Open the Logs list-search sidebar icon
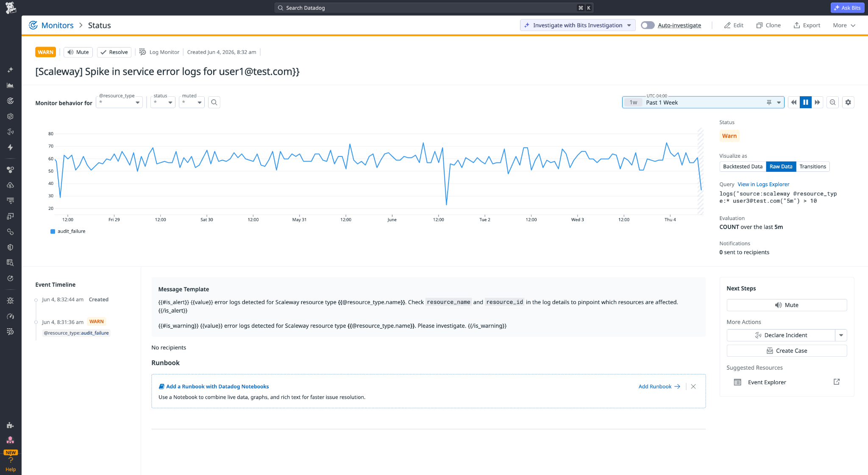868x475 pixels. (x=11, y=332)
